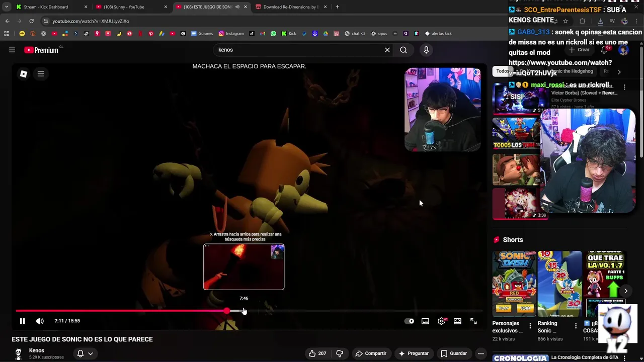Save video with Guardar button
Screen dimensions: 644x362
click(x=454, y=353)
